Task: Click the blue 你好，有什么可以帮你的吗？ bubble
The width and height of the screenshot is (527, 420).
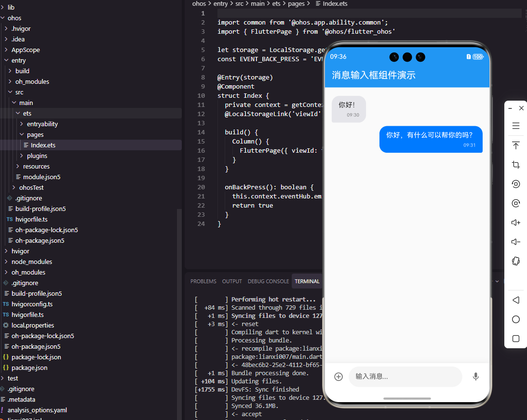Action: (x=431, y=139)
